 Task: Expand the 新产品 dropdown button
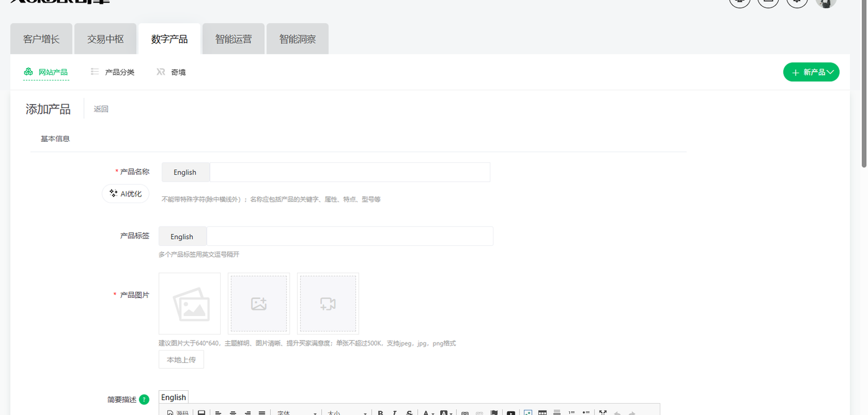(x=811, y=72)
